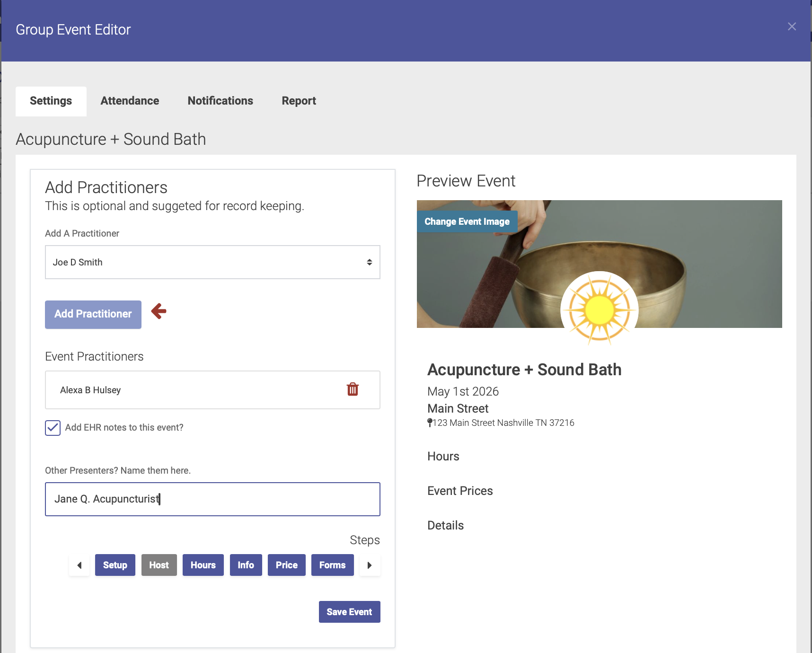Screen dimensions: 812x653
Task: Click the map pin location icon
Action: 430,423
